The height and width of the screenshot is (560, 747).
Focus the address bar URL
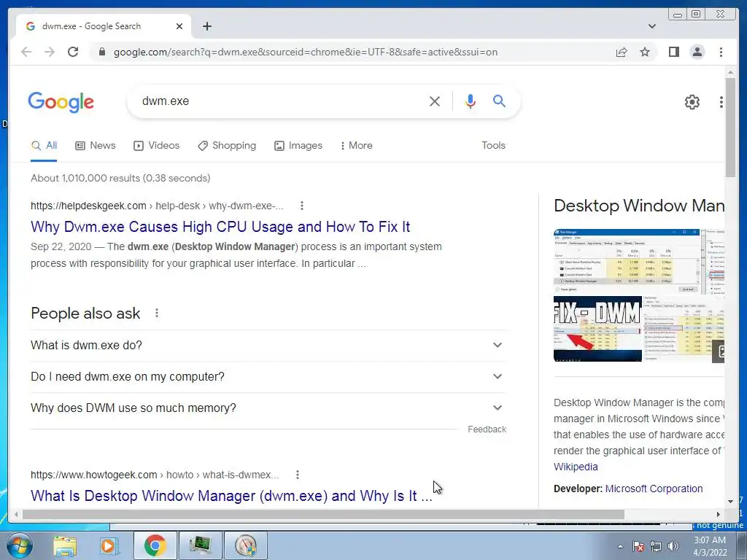pos(306,52)
